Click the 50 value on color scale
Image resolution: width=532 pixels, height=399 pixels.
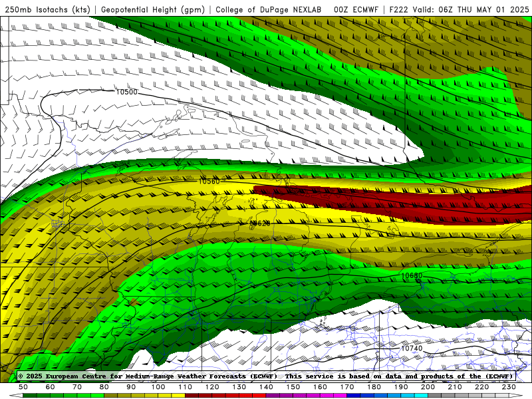(x=23, y=387)
